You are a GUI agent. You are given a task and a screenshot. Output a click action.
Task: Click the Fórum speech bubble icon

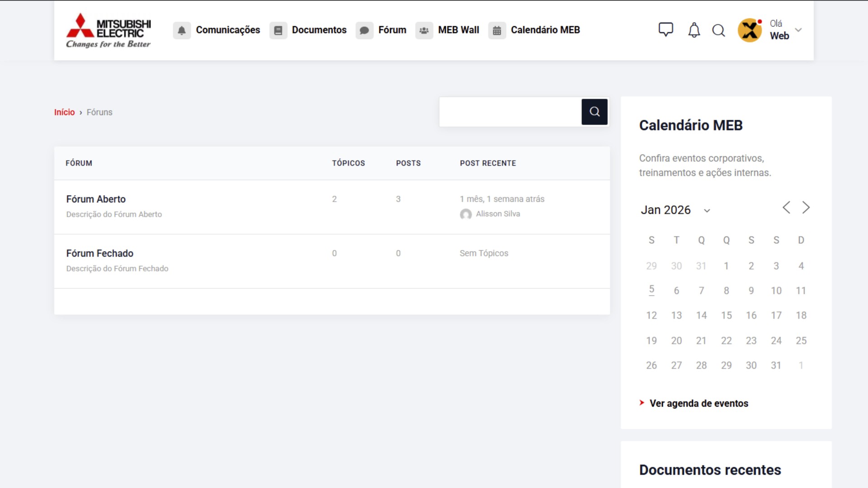click(364, 30)
